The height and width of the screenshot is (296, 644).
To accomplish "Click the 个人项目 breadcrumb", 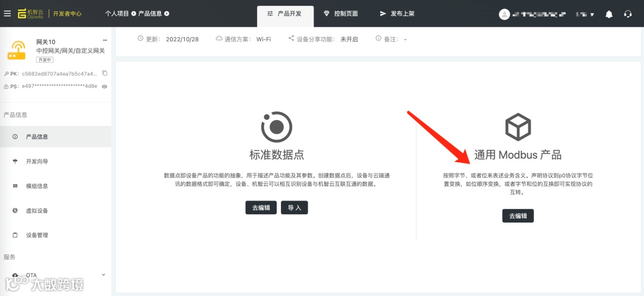I will [x=117, y=14].
